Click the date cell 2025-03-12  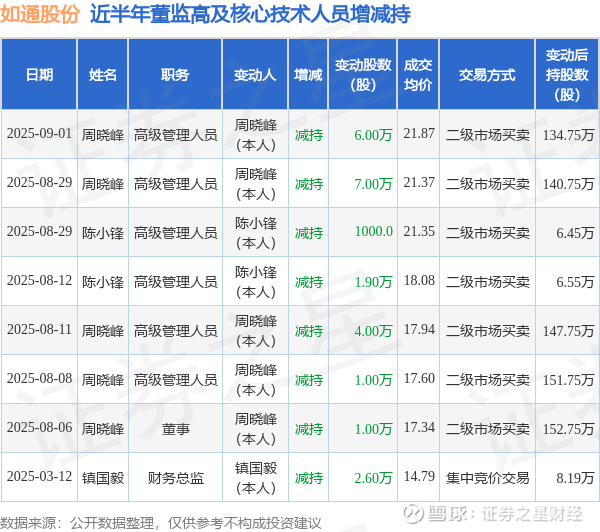[39, 477]
